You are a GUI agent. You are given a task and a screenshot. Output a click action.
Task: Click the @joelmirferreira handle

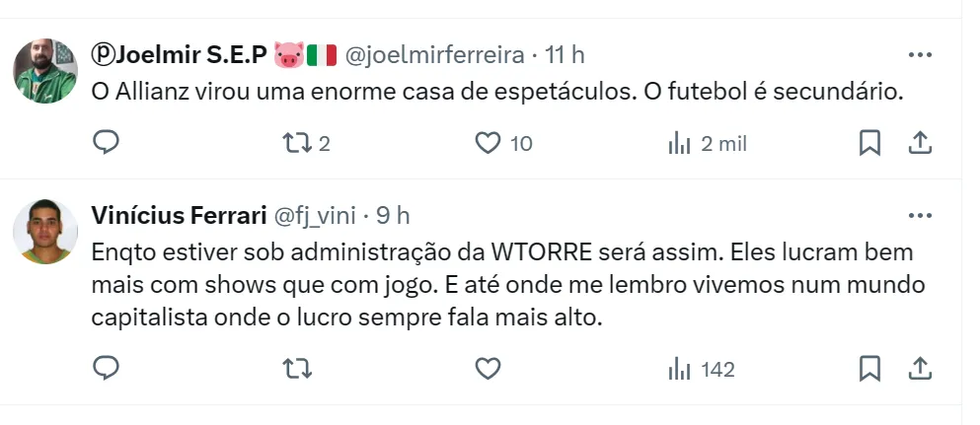(438, 56)
